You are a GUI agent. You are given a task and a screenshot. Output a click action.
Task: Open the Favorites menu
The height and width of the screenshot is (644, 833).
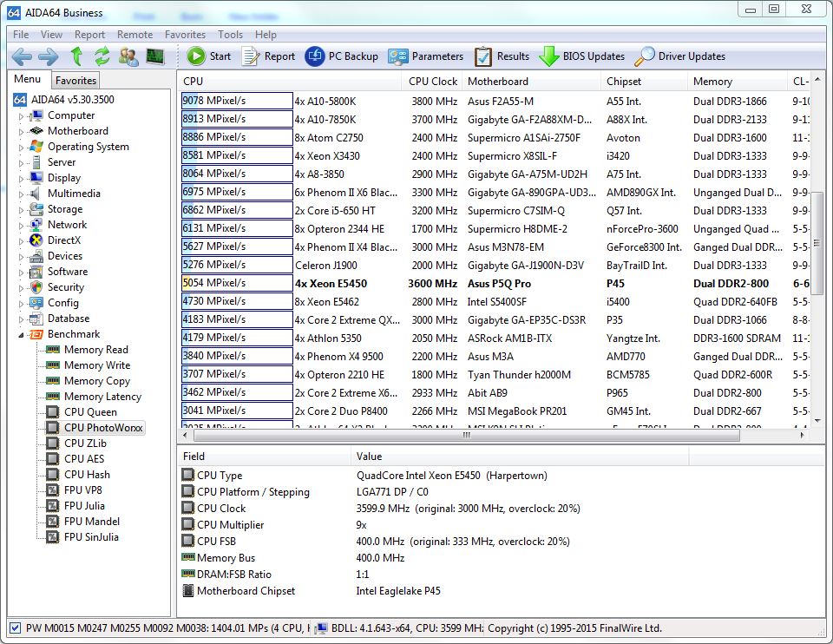click(x=186, y=35)
